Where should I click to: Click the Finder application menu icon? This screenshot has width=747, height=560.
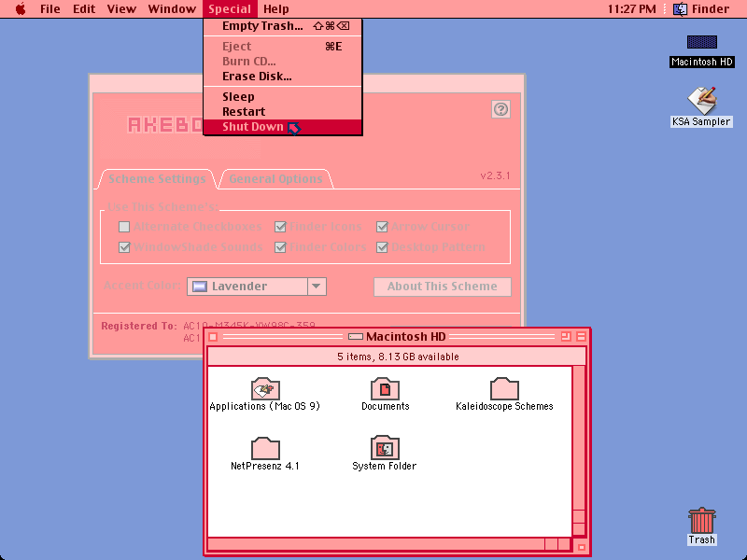tap(680, 8)
